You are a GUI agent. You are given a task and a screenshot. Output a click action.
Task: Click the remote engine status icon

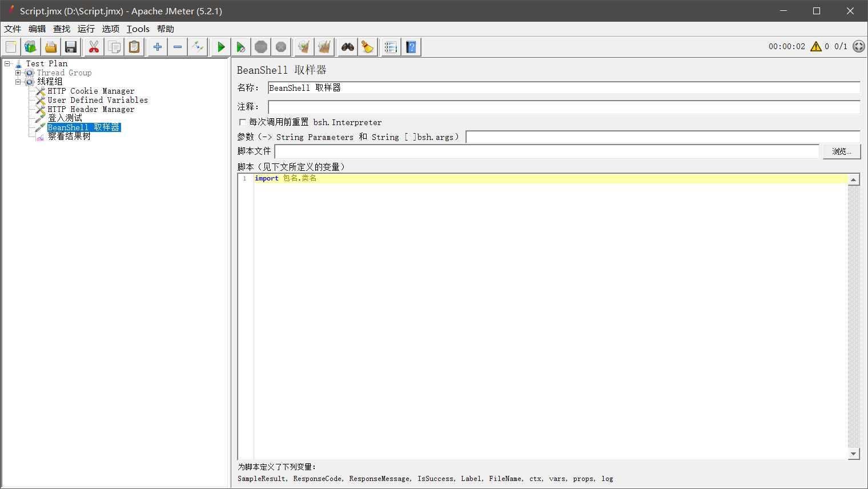859,46
